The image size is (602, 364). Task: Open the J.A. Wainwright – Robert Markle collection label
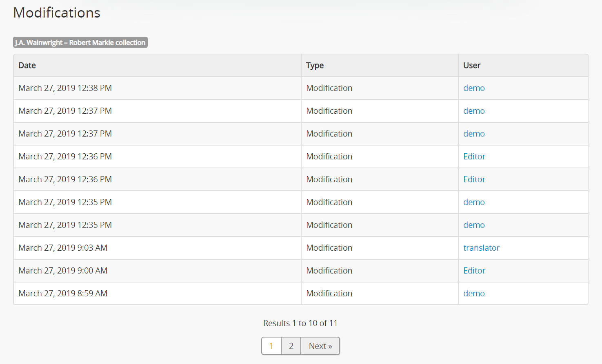pyautogui.click(x=80, y=42)
